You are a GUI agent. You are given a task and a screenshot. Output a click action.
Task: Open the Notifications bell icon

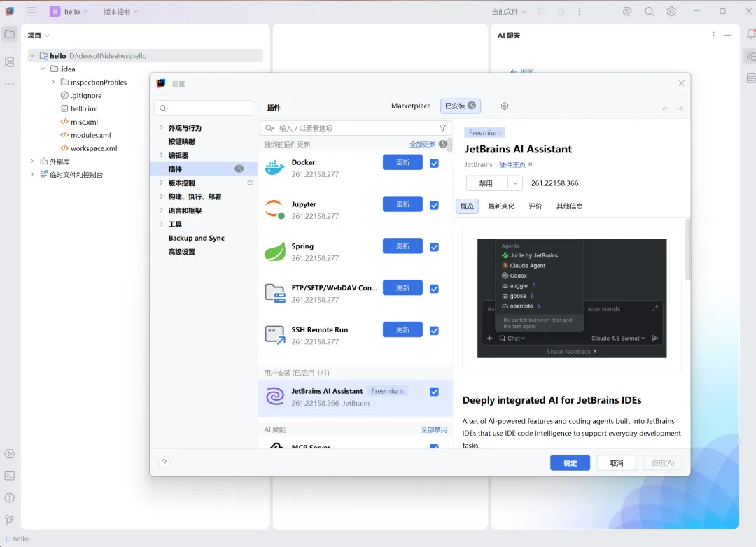750,34
